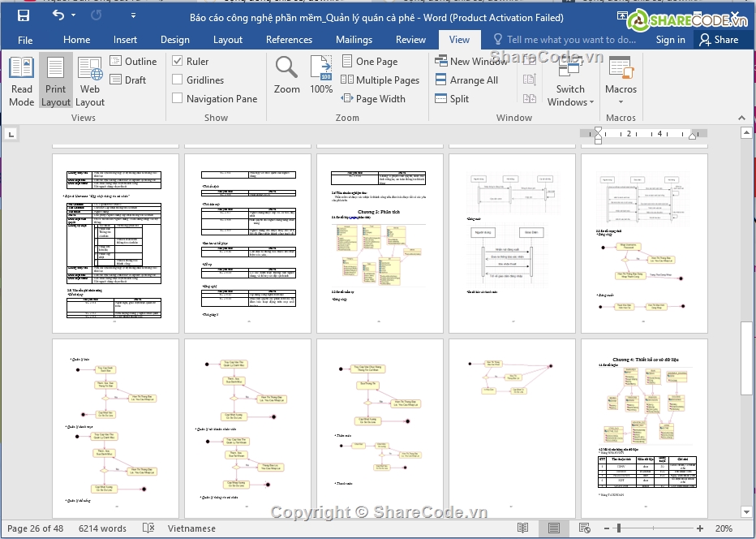Click the Ribbon Display Options icon
756x539 pixels.
(x=622, y=16)
